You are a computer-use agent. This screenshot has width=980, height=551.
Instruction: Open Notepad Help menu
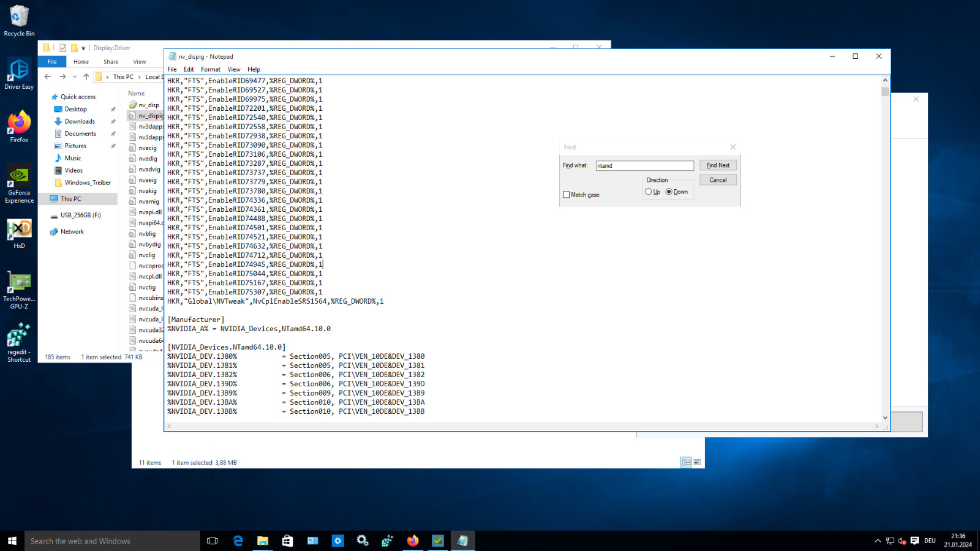tap(254, 69)
